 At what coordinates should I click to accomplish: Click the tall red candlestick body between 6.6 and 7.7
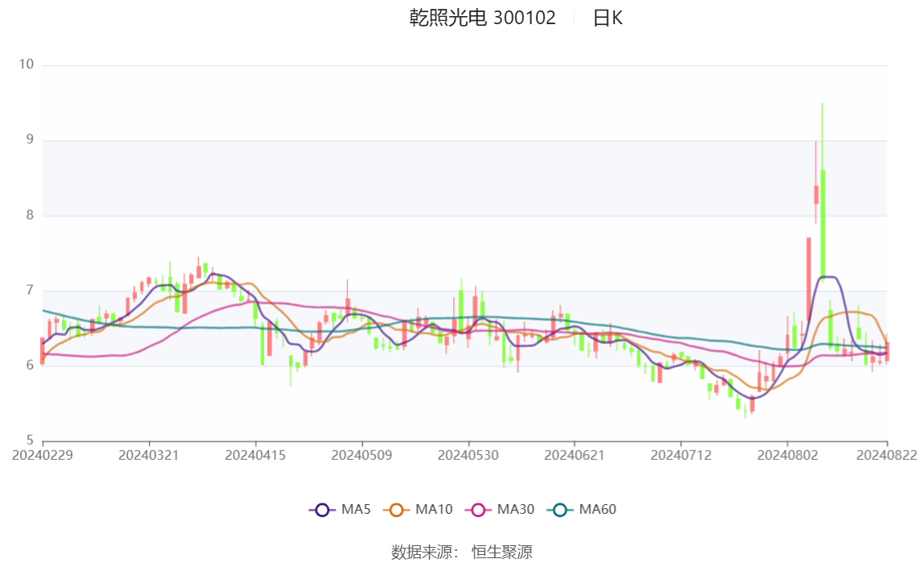(x=808, y=279)
